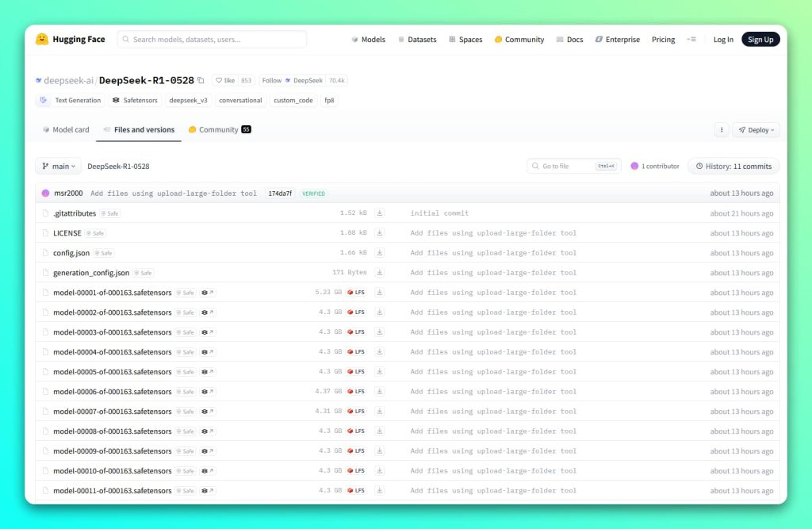812x529 pixels.
Task: Click the 70.4k followers count
Action: pyautogui.click(x=336, y=80)
